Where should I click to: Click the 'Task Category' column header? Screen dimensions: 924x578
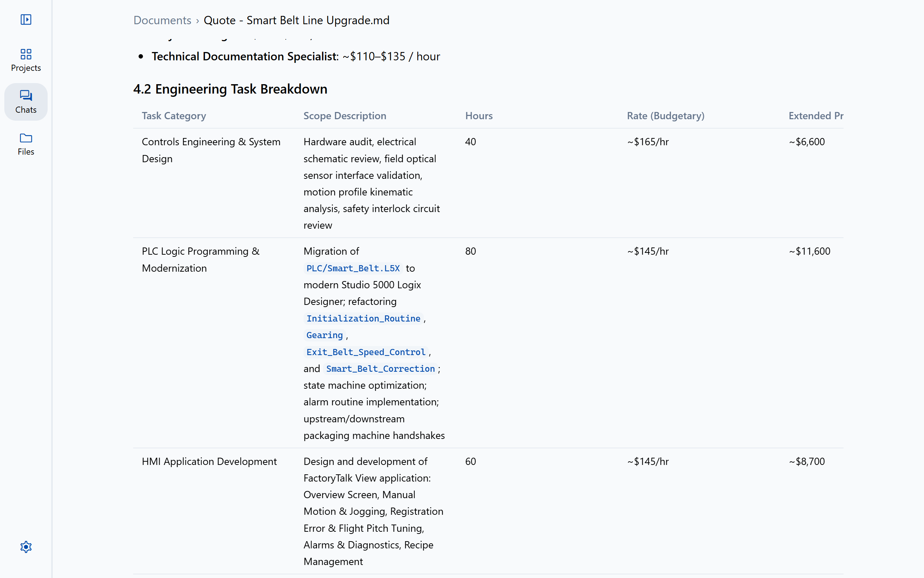(174, 116)
